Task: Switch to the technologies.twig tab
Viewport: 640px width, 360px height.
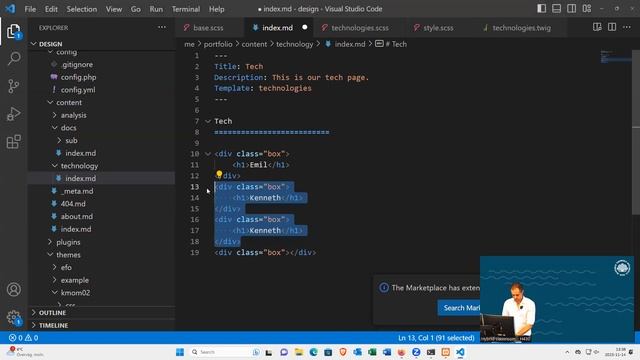Action: pyautogui.click(x=521, y=28)
